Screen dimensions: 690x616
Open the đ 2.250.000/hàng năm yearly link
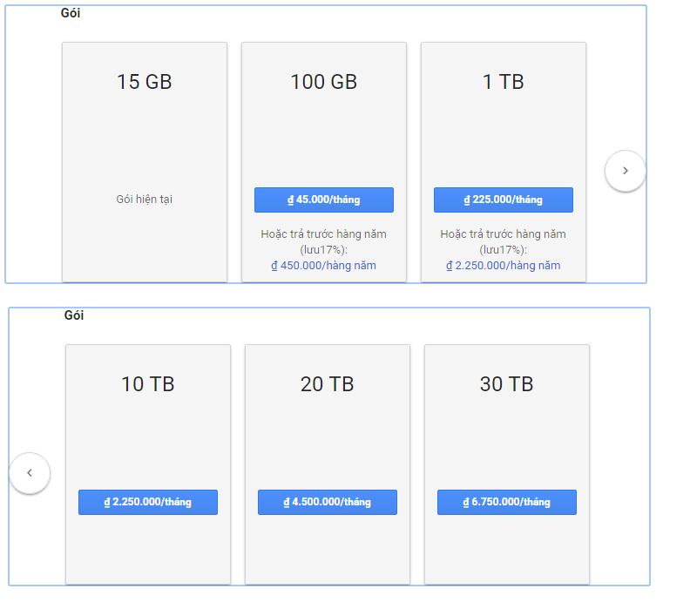[x=503, y=266]
